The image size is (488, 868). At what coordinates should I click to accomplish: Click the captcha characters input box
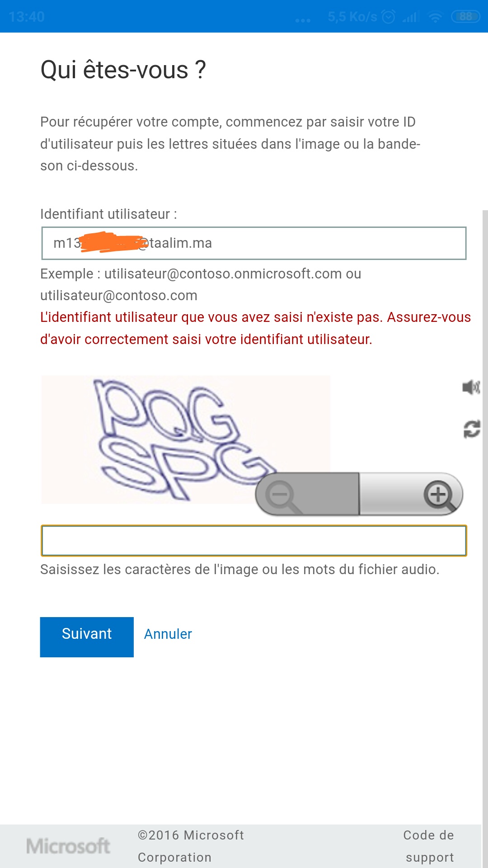(253, 541)
